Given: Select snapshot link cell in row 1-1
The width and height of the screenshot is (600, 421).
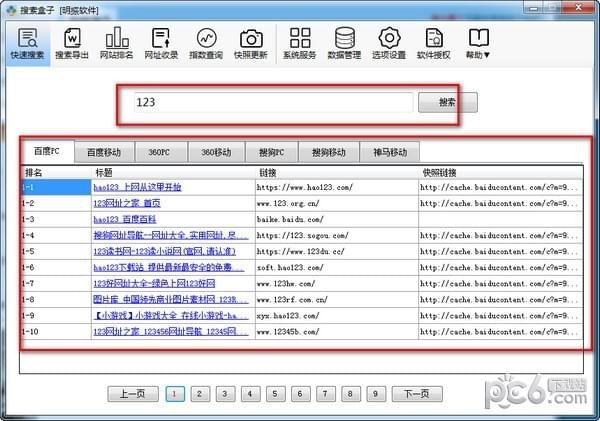Looking at the screenshot, I should click(x=501, y=187).
